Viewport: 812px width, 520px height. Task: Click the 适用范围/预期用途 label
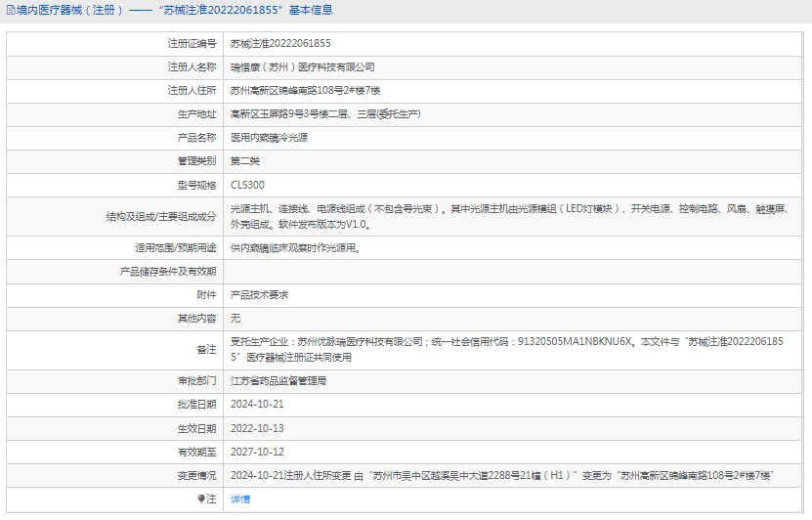tap(176, 248)
